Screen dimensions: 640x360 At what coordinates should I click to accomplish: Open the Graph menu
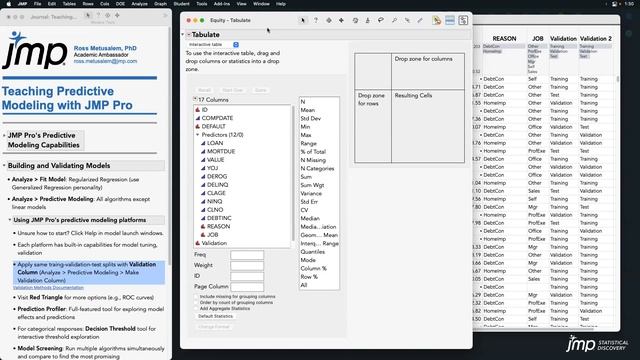pyautogui.click(x=160, y=4)
